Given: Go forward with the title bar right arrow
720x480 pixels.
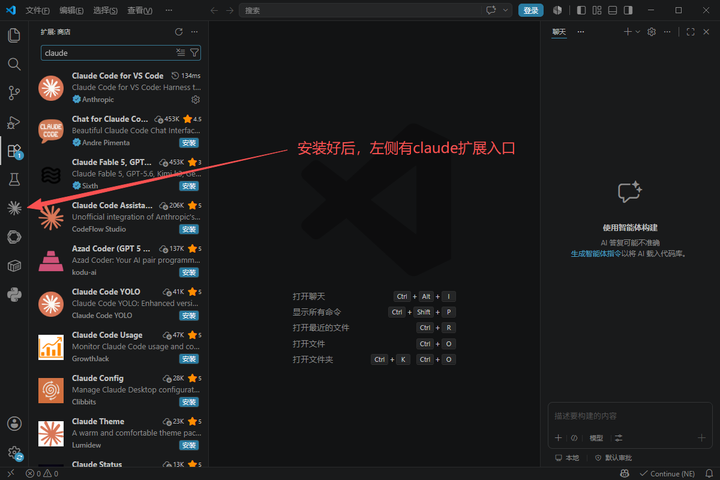Looking at the screenshot, I should point(230,10).
